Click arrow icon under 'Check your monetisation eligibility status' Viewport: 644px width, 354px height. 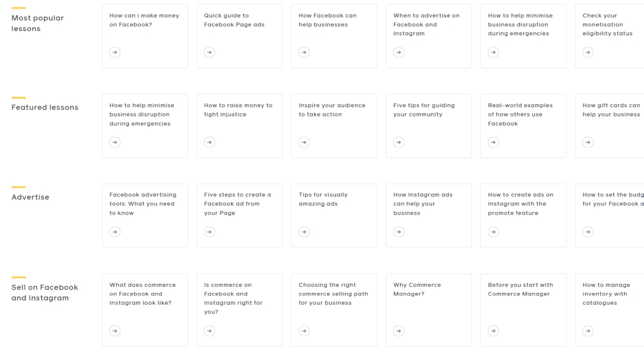tap(588, 52)
